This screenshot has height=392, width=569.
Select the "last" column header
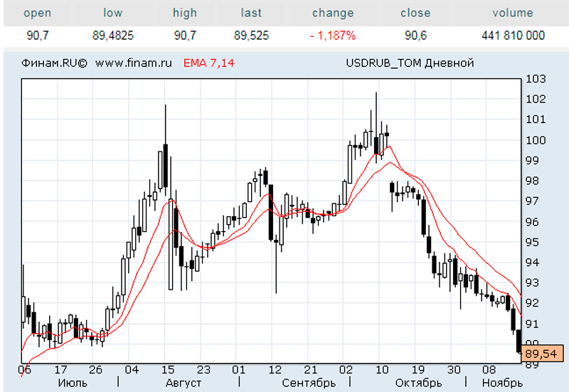click(251, 13)
